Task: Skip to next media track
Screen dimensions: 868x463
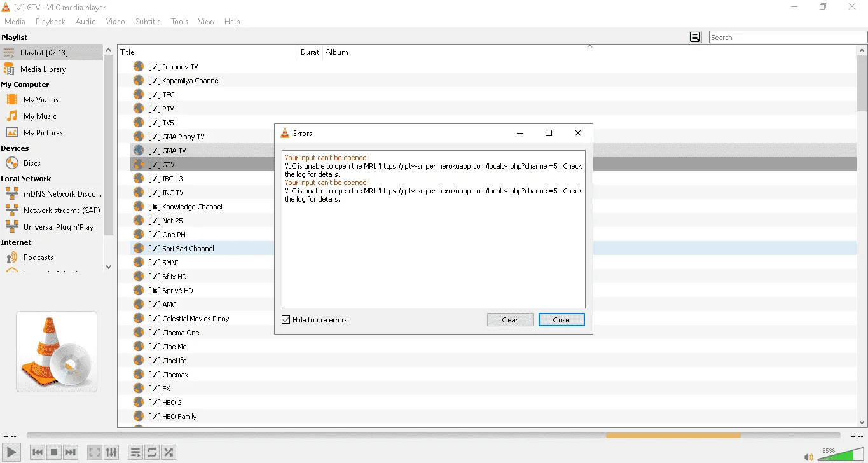Action: tap(71, 452)
